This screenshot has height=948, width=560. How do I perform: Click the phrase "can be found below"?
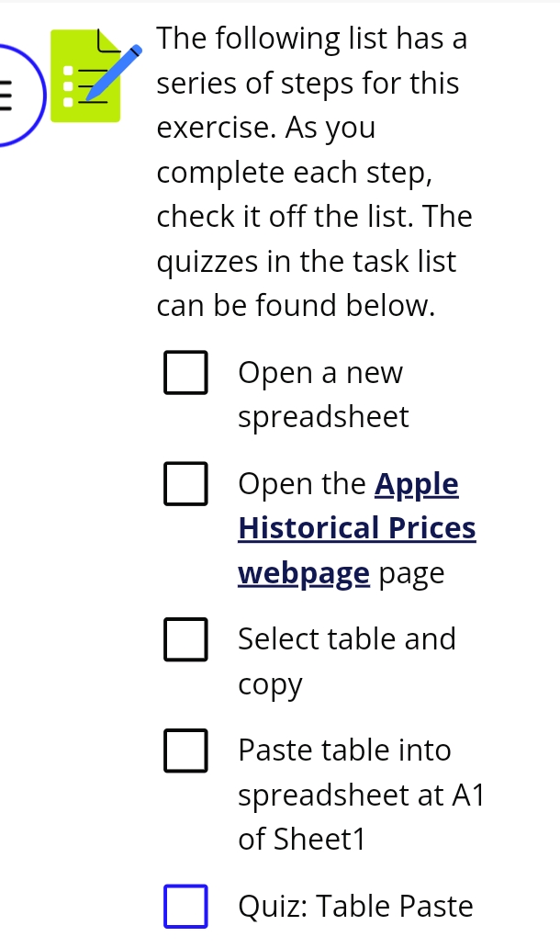click(x=294, y=305)
